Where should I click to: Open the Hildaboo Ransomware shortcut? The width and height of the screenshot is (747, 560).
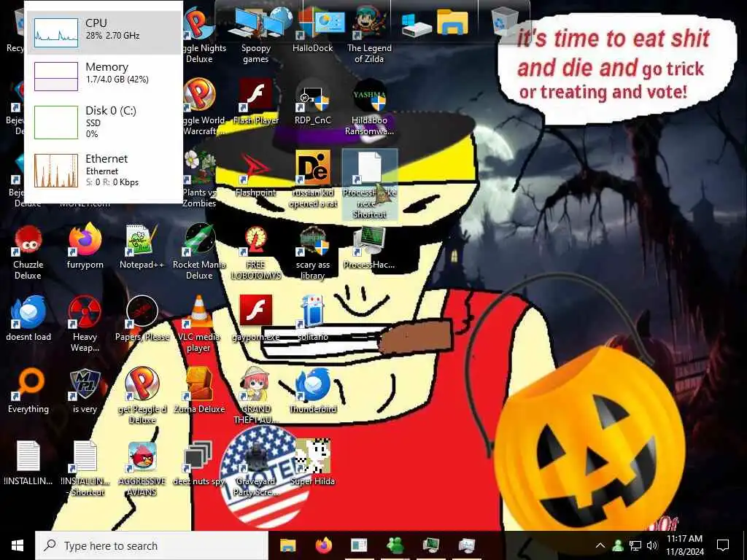369,107
